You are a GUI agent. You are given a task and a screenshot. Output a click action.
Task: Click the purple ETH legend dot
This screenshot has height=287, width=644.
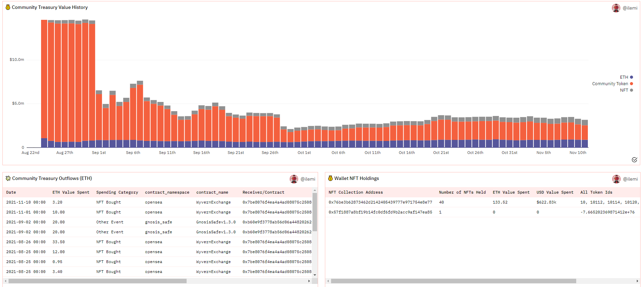(x=631, y=77)
